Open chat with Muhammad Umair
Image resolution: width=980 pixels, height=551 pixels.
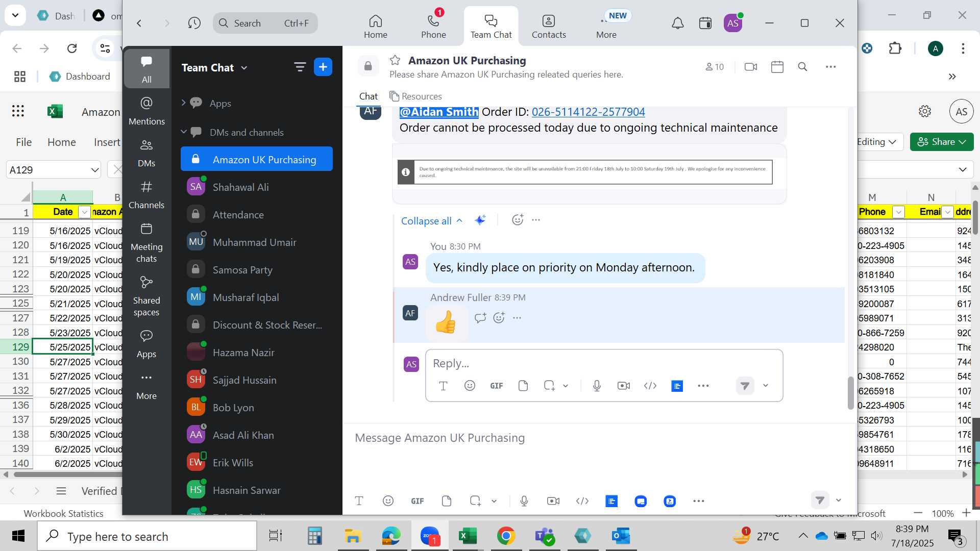click(x=257, y=242)
